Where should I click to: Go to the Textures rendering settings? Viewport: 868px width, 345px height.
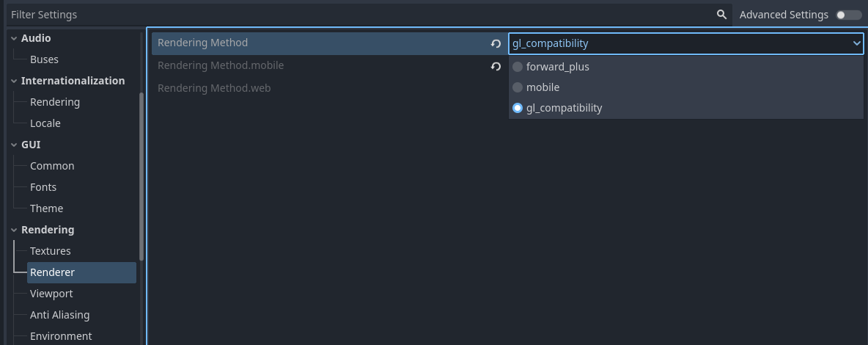coord(50,251)
